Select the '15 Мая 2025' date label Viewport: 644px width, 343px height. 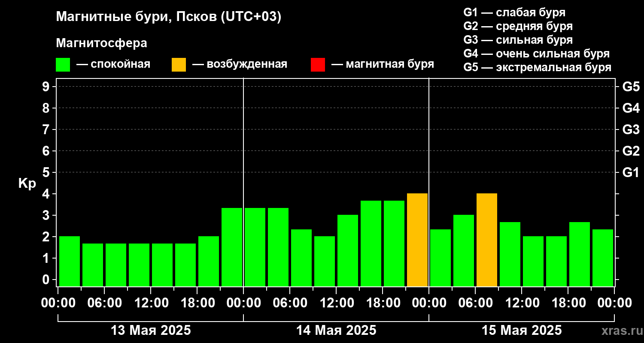pyautogui.click(x=522, y=331)
